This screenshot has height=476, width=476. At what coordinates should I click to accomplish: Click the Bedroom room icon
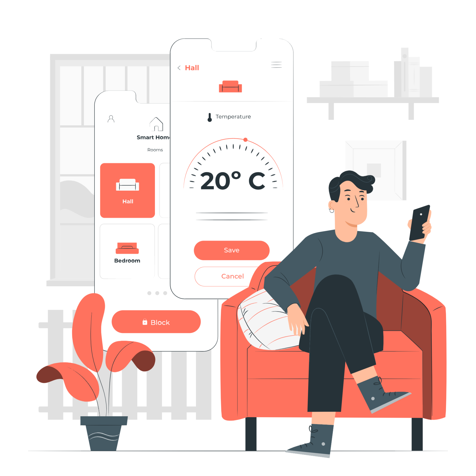pos(127,248)
